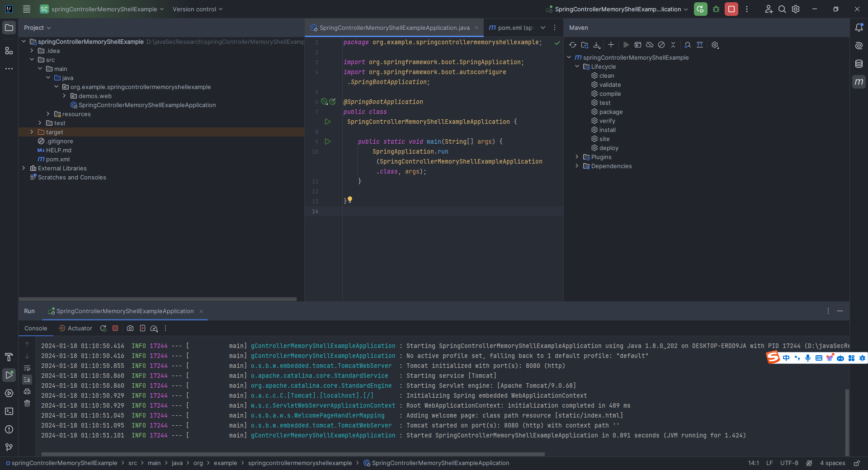The height and width of the screenshot is (470, 868).
Task: Open pom.xml in project tree
Action: point(53,159)
